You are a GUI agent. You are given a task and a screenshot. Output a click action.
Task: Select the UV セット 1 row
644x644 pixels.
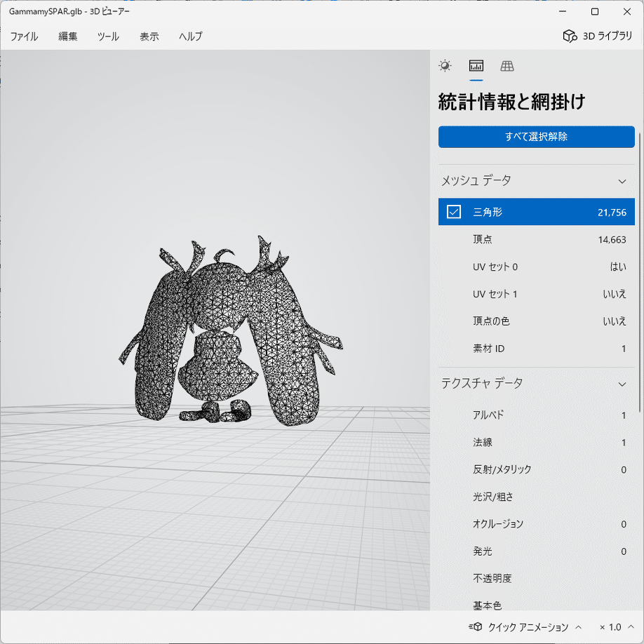(x=537, y=294)
